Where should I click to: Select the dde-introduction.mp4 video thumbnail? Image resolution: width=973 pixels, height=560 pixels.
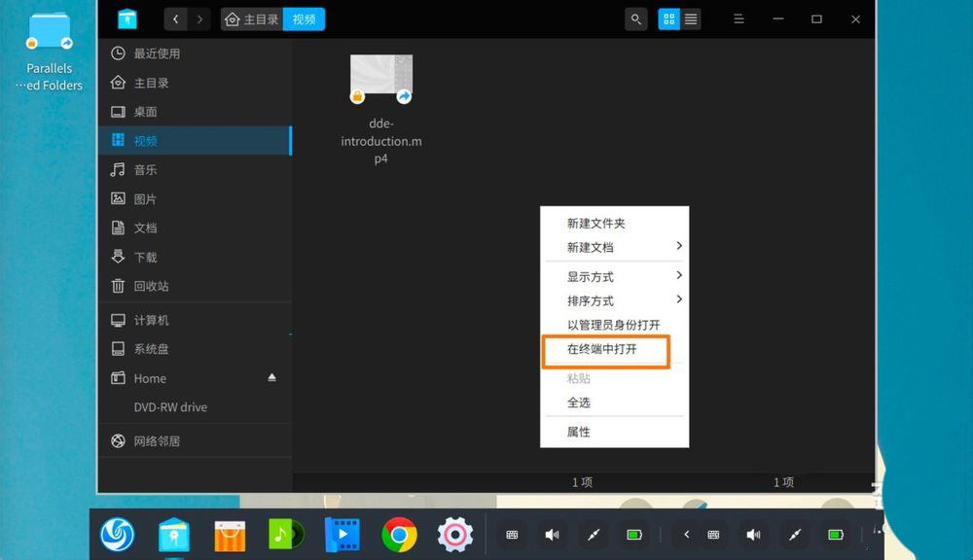(381, 80)
